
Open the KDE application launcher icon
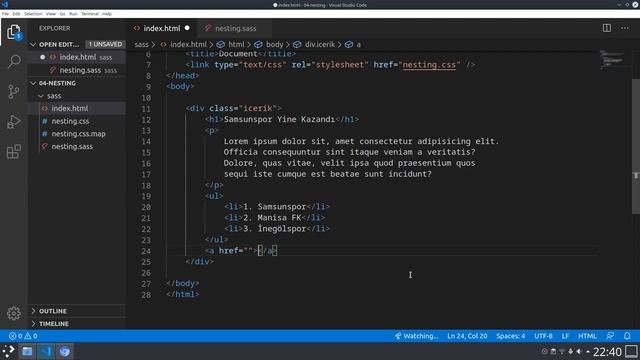9,351
